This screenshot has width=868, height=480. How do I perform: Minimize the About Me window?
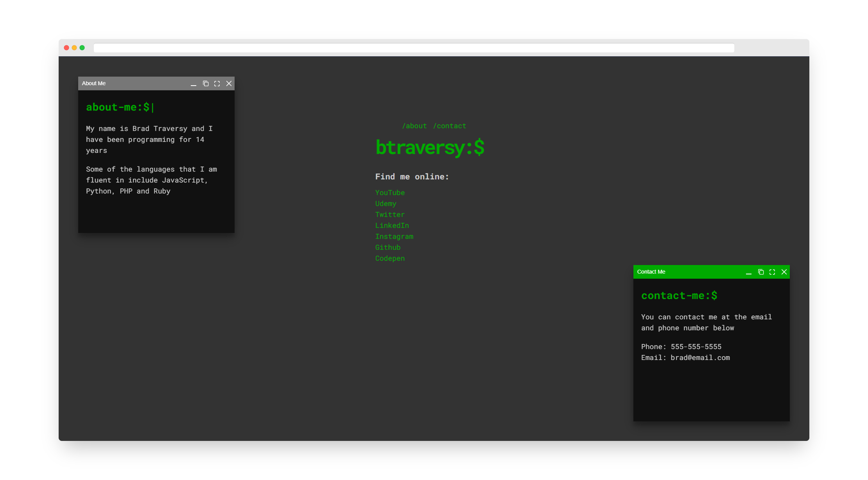click(x=194, y=84)
